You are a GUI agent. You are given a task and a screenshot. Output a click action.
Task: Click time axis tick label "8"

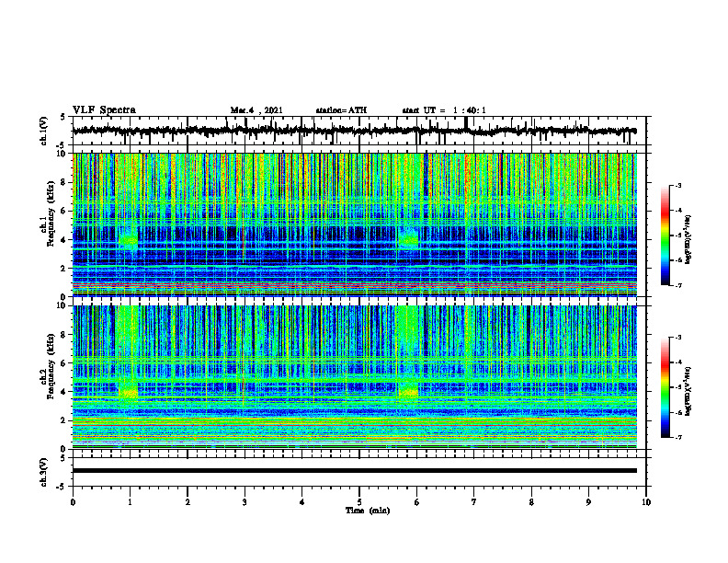coord(531,502)
